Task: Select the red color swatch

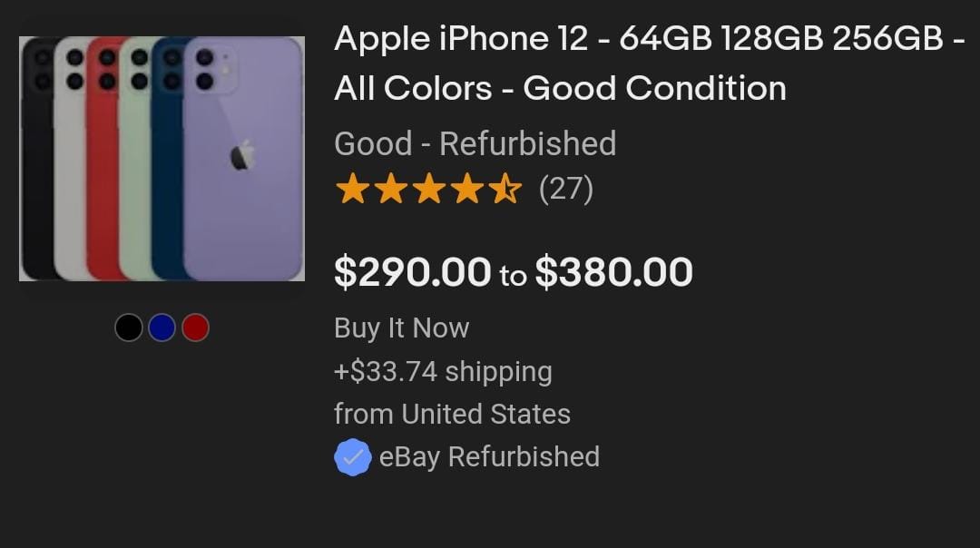Action: [x=195, y=328]
